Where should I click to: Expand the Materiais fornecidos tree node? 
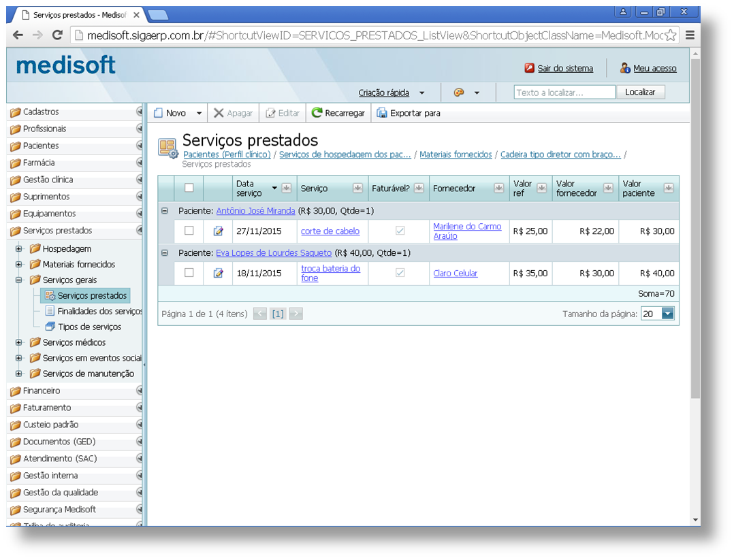19,264
